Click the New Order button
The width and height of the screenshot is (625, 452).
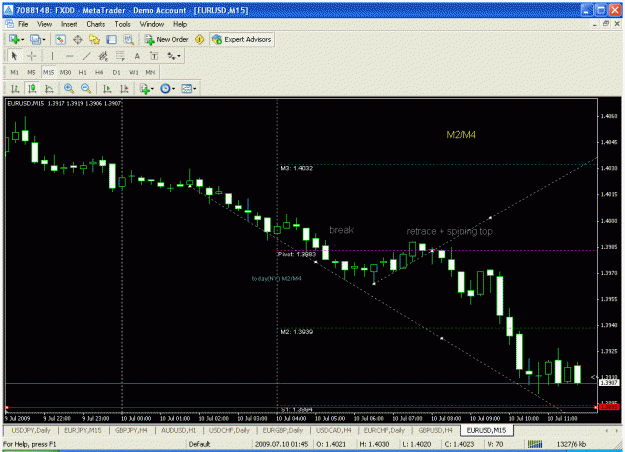(166, 39)
